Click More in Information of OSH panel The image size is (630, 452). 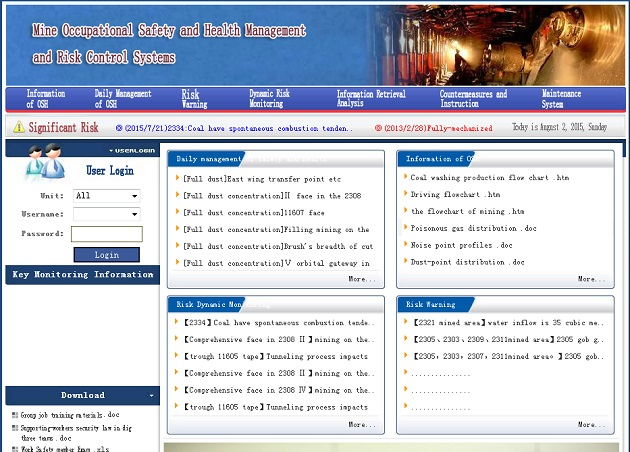tap(591, 279)
